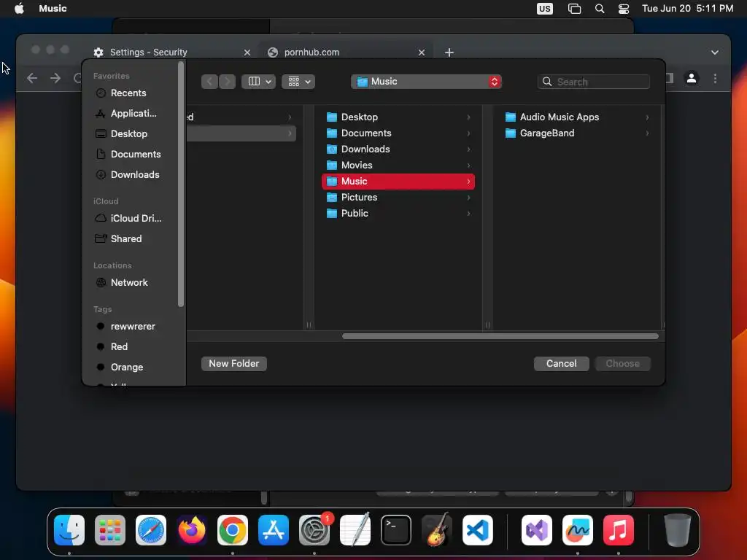Screen dimensions: 747x560
Task: Open Finder from the Dock
Action: click(x=69, y=530)
